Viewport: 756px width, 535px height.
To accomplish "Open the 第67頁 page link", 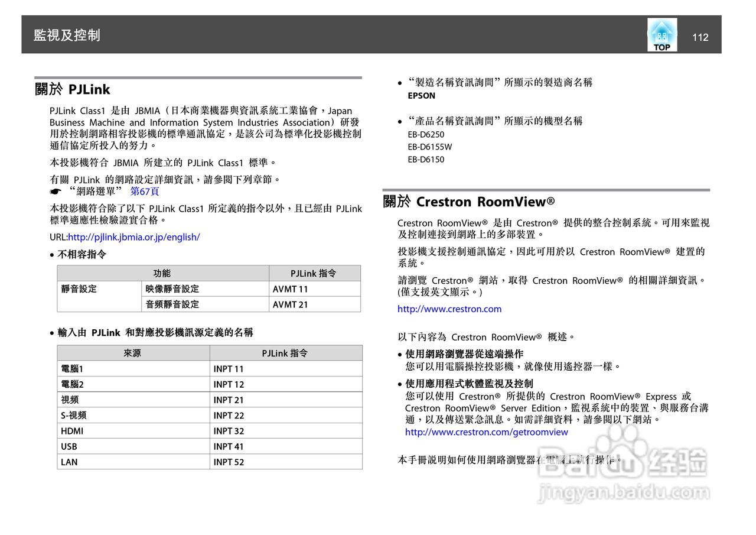I will click(x=145, y=192).
